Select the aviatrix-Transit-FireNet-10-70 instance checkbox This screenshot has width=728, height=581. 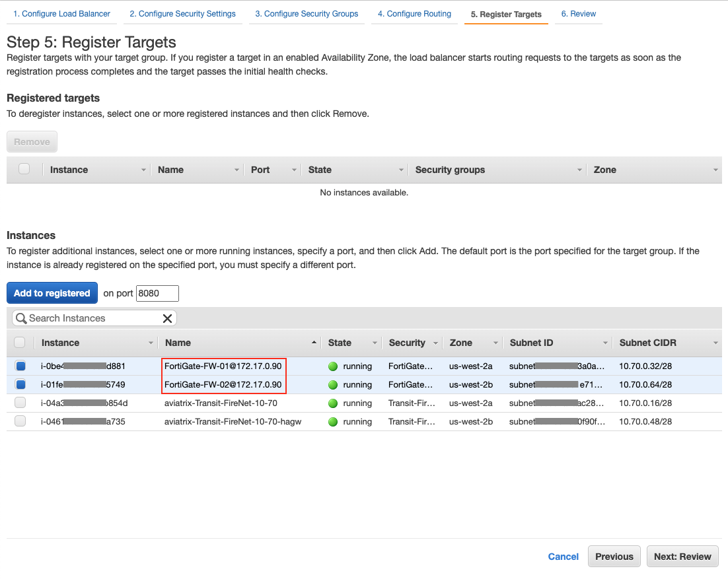(x=20, y=403)
